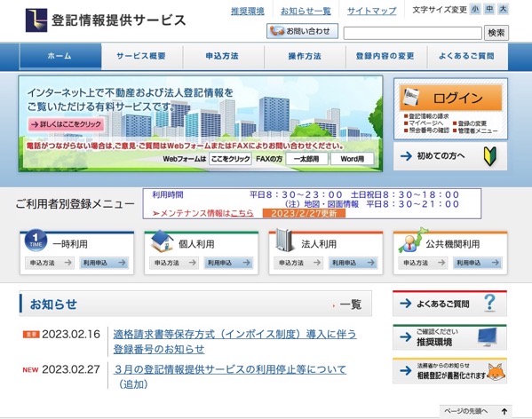This screenshot has width=532, height=419.
Task: Click the monitor icon on 推奨環境 banner
Action: coord(488,337)
